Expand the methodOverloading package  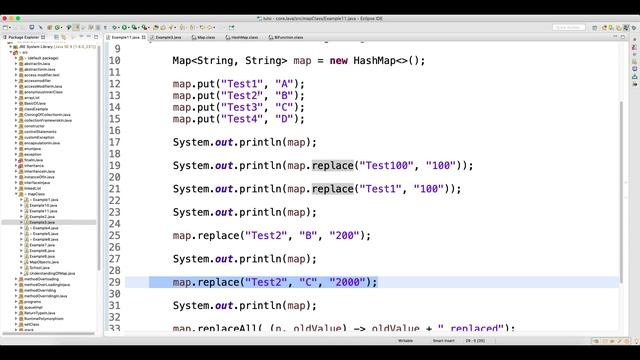click(16, 279)
